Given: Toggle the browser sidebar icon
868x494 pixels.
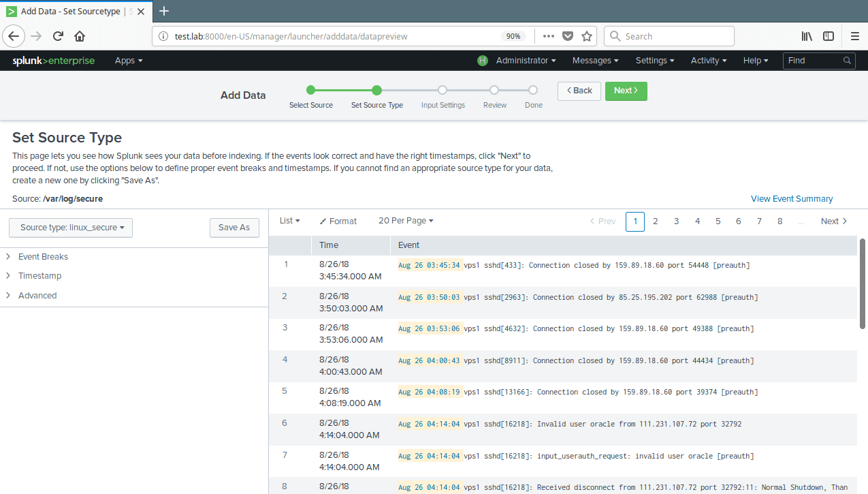Looking at the screenshot, I should (x=829, y=36).
